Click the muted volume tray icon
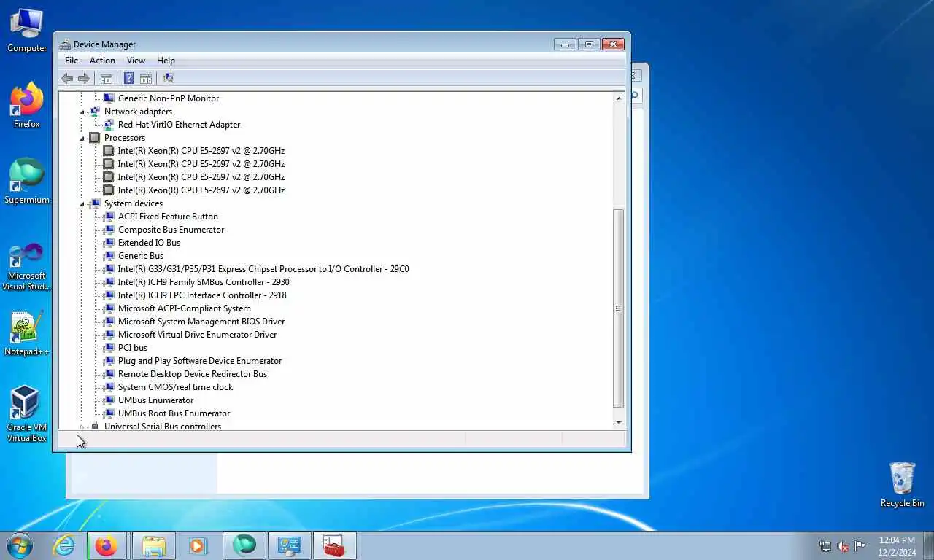 coord(843,546)
